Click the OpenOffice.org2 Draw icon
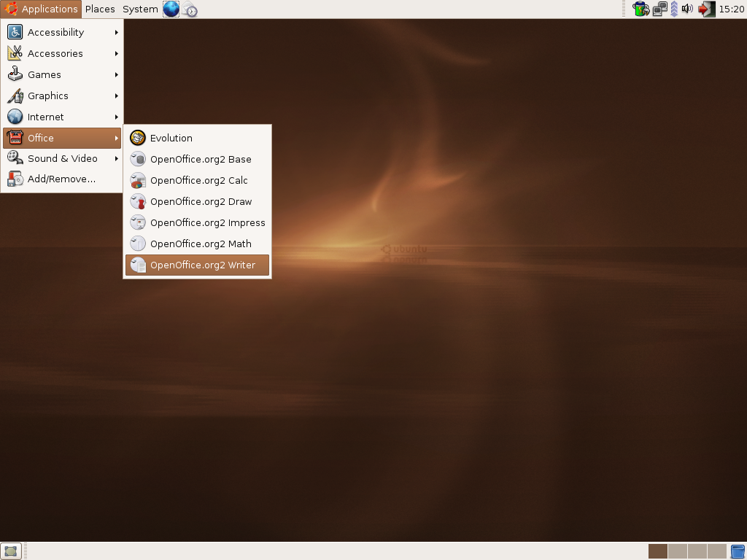Screen dimensions: 747x560 138,202
